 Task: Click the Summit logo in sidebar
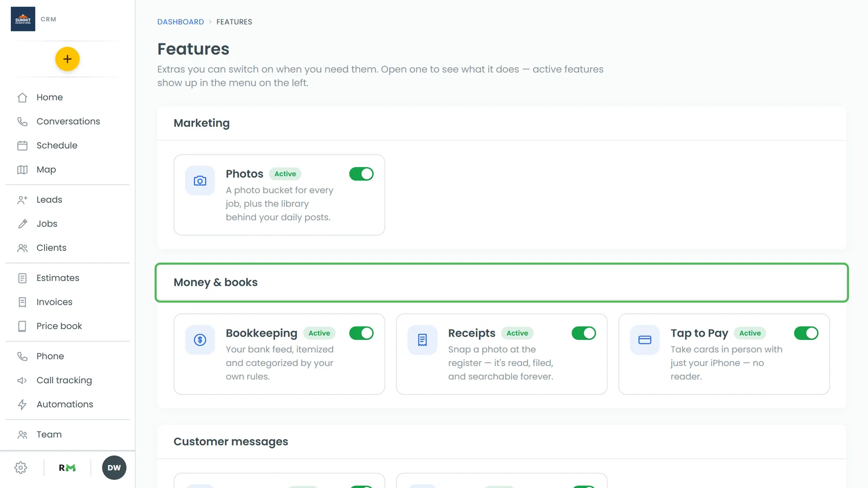pos(23,19)
